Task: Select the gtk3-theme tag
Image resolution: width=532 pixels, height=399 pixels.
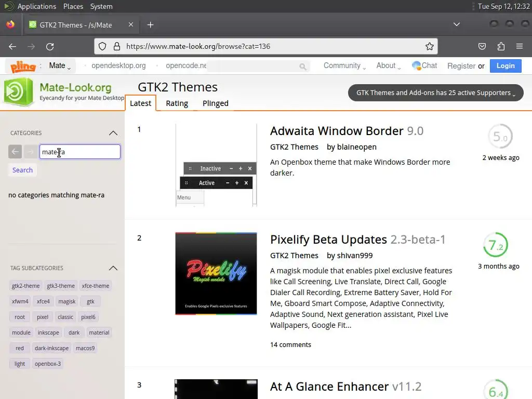Action: 61,286
